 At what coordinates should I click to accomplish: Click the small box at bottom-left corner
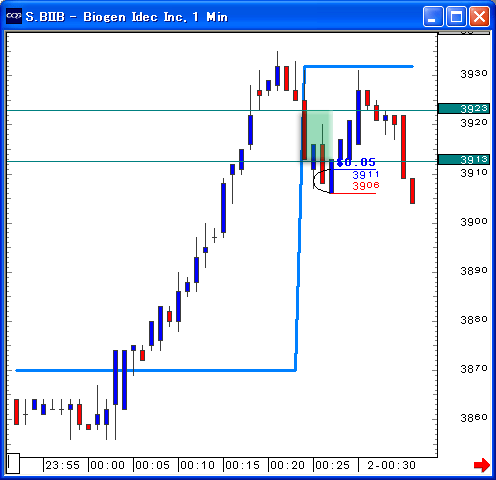pyautogui.click(x=13, y=463)
